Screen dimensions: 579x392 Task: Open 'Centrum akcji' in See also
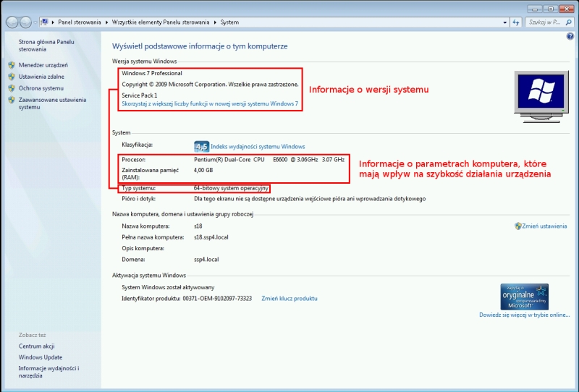pyautogui.click(x=37, y=346)
